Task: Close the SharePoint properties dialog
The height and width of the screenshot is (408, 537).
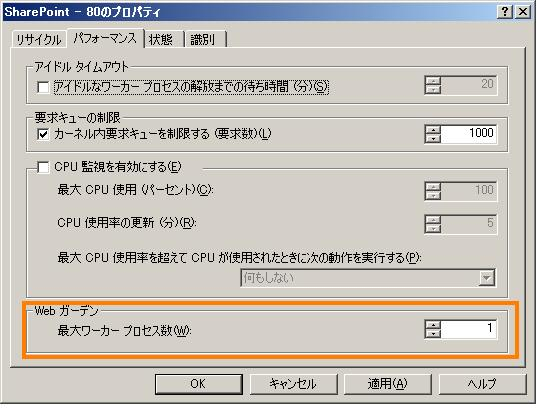Action: tap(523, 12)
